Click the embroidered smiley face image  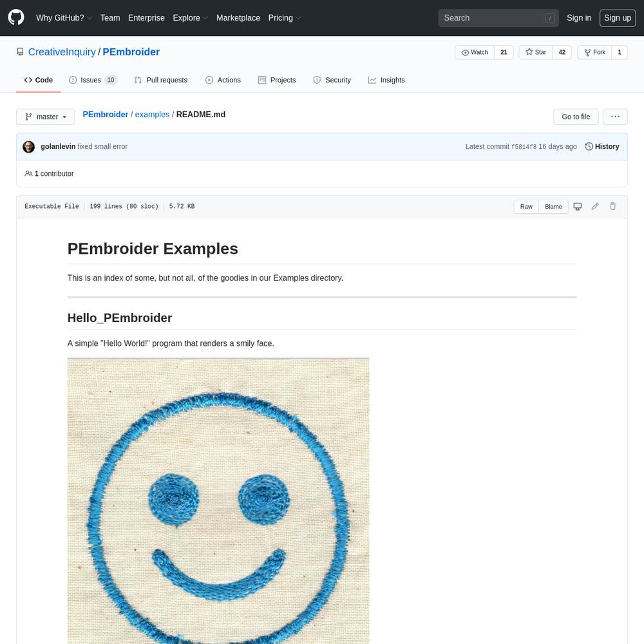tap(218, 500)
